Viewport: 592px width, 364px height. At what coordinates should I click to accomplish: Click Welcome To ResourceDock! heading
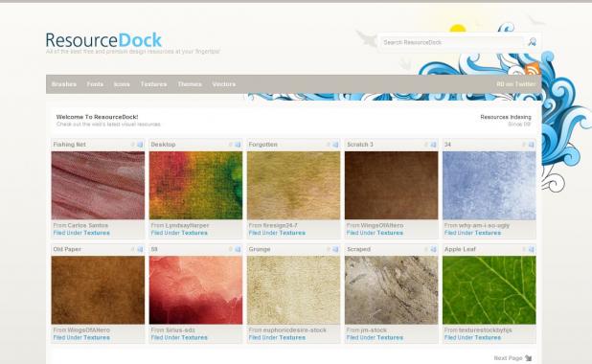(97, 117)
